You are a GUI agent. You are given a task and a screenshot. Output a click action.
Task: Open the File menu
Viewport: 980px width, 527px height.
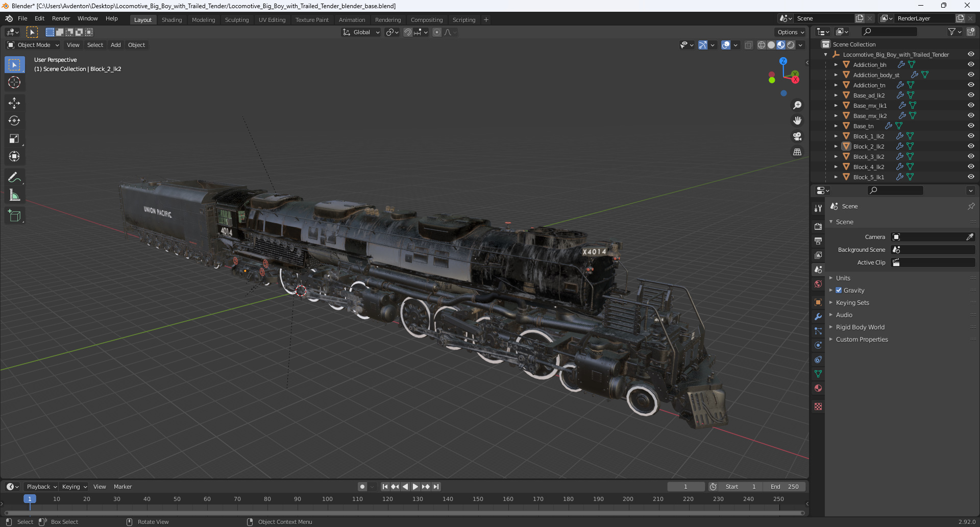22,18
